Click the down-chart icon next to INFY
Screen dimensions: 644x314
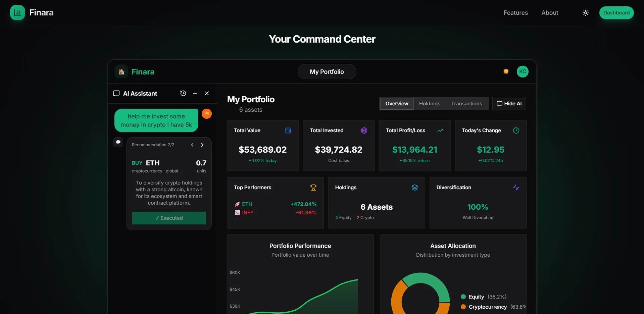click(x=237, y=213)
